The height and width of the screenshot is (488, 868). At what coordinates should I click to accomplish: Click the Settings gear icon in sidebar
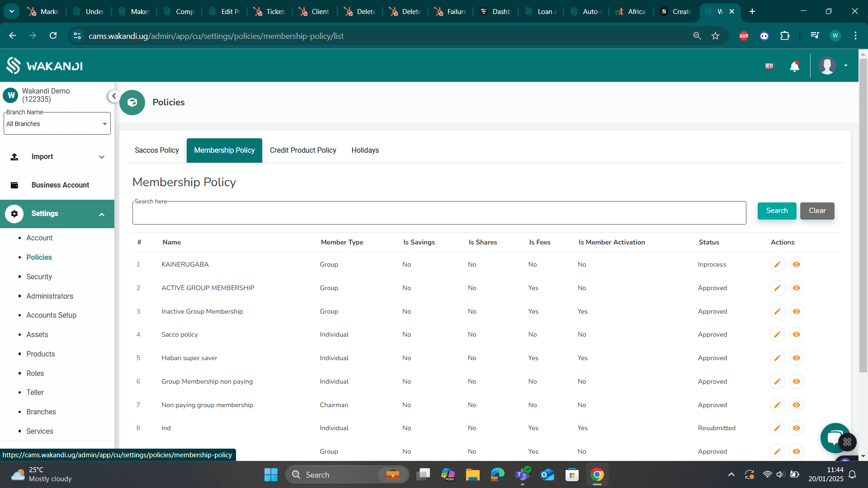(14, 214)
